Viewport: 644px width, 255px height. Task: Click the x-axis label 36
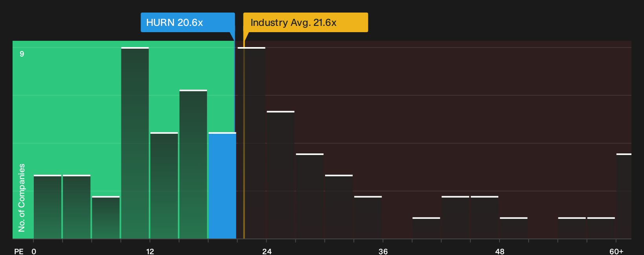point(383,251)
